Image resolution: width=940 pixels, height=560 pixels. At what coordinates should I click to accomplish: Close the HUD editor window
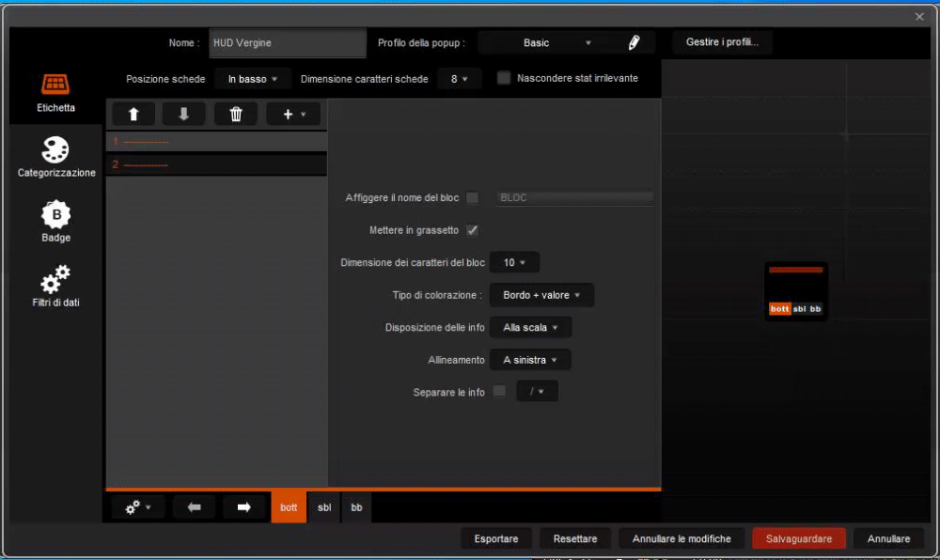tap(919, 17)
